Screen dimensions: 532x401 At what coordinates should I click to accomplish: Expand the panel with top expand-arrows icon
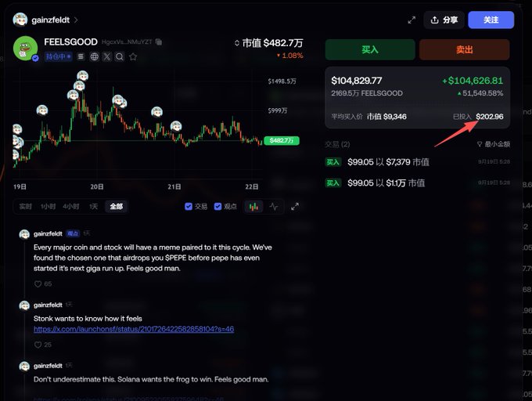point(412,20)
